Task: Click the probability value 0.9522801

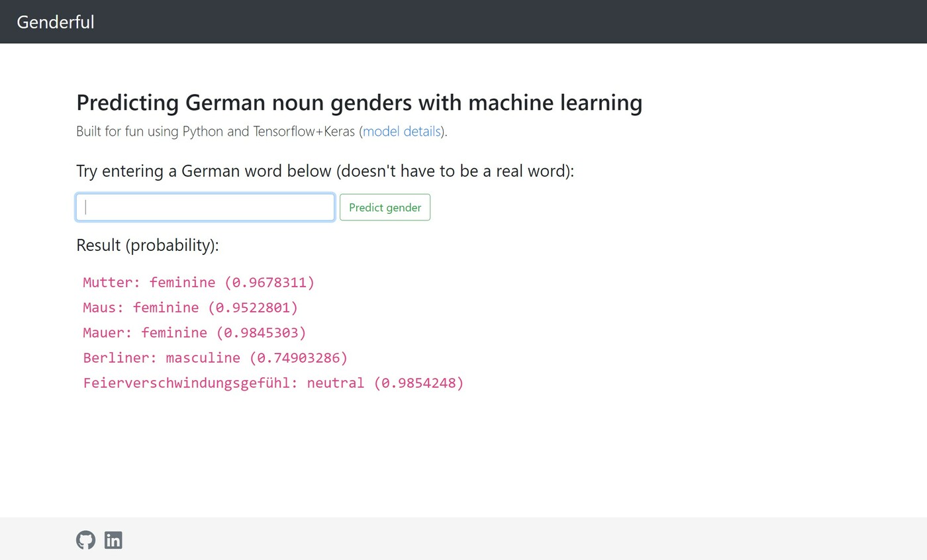Action: (x=253, y=308)
